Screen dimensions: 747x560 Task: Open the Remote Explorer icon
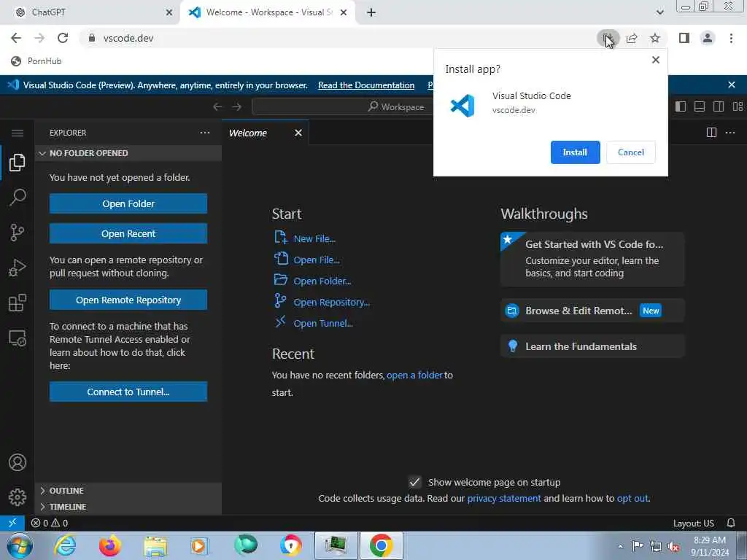coord(18,338)
